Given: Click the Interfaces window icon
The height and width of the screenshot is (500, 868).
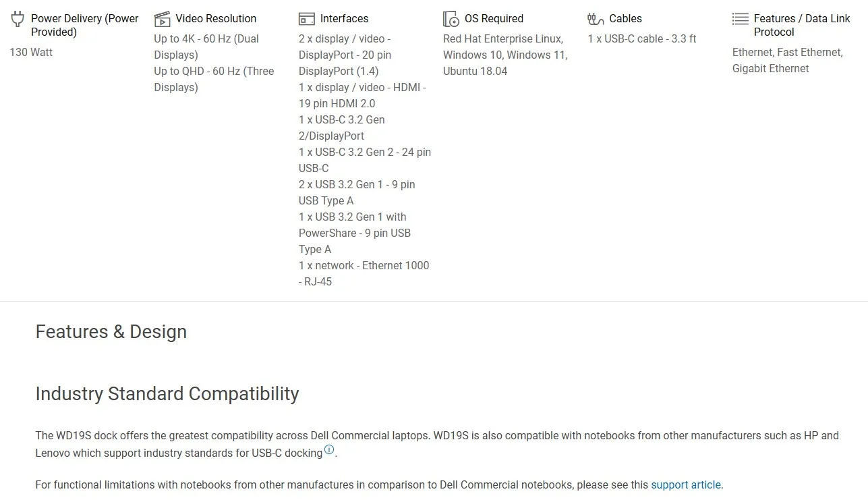Looking at the screenshot, I should tap(307, 19).
